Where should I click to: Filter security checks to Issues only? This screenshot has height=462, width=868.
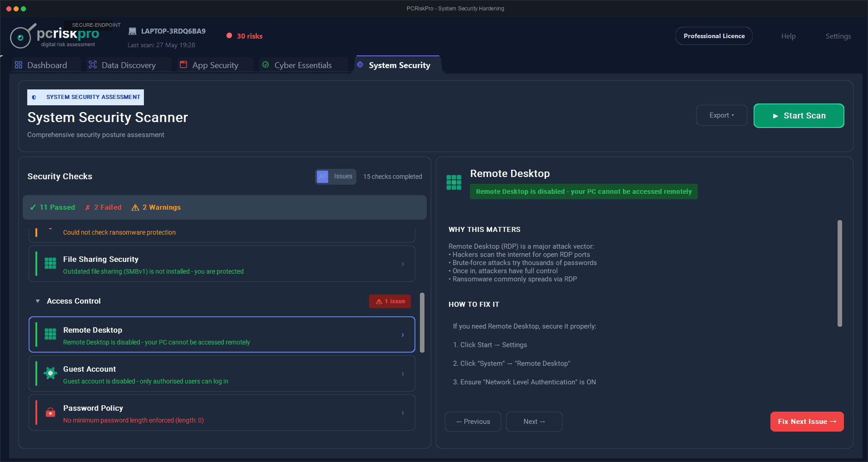click(343, 177)
